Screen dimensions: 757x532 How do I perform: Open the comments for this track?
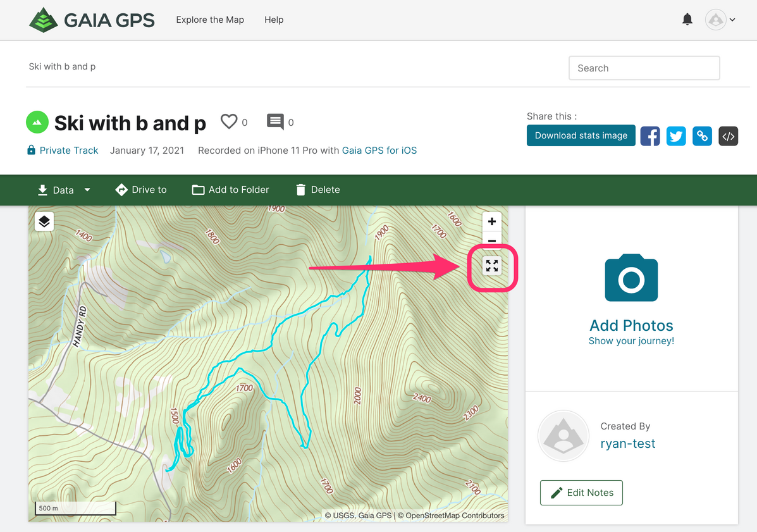tap(275, 122)
